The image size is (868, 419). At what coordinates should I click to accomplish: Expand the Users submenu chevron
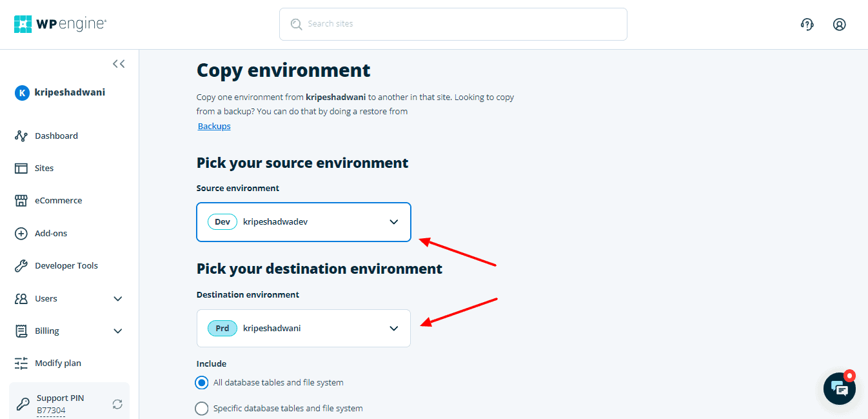pos(118,299)
